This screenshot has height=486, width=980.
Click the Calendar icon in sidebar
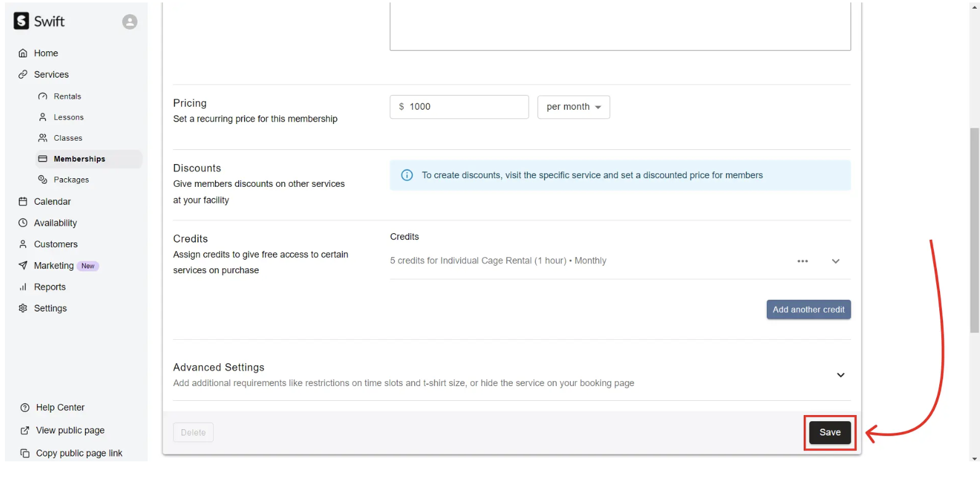[x=23, y=202]
